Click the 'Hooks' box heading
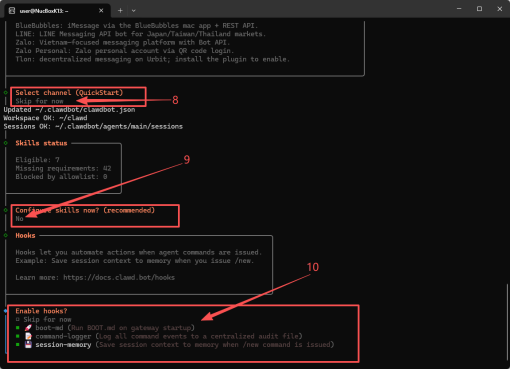Viewport: 510px width, 370px height. point(25,235)
